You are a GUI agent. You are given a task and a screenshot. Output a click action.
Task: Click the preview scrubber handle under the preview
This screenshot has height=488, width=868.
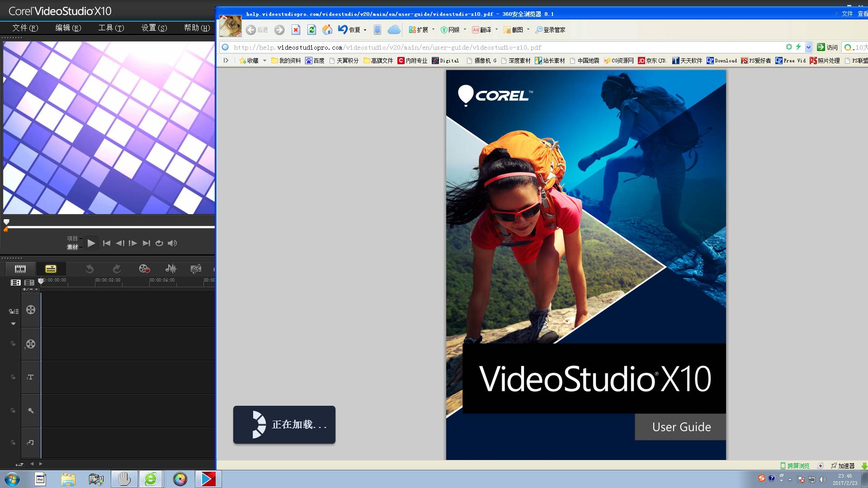click(x=6, y=222)
